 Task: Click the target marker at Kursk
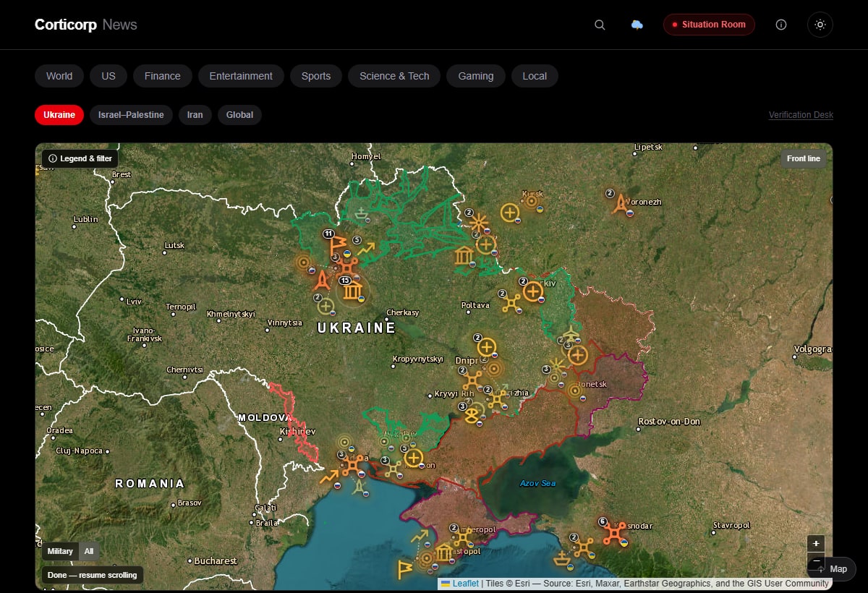coord(532,202)
